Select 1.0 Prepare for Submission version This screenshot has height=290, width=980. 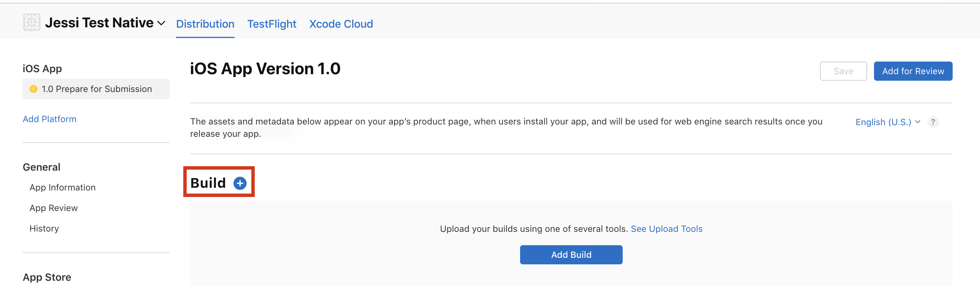click(x=96, y=89)
